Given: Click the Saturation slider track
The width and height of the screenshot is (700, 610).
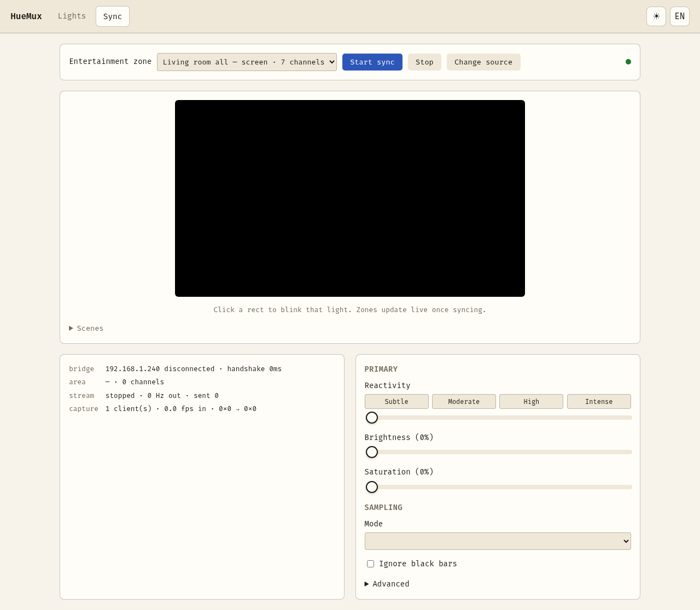Looking at the screenshot, I should tap(498, 487).
